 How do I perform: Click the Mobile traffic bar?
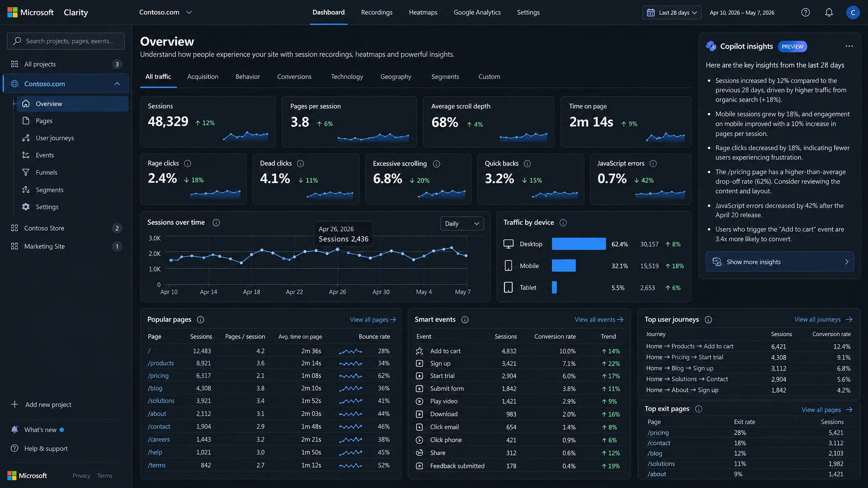point(564,266)
